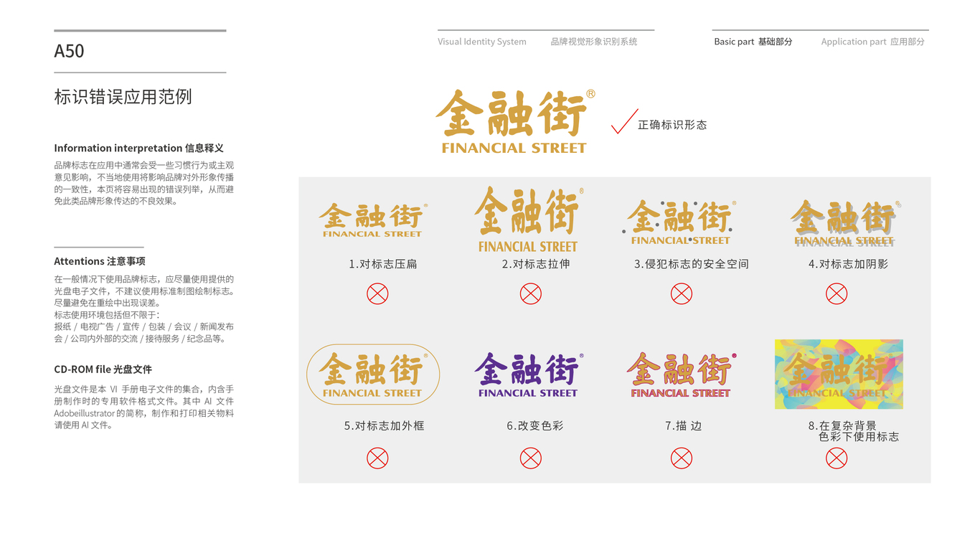
Task: Click the caption 3.侵犯标志的安全空间
Action: [692, 264]
